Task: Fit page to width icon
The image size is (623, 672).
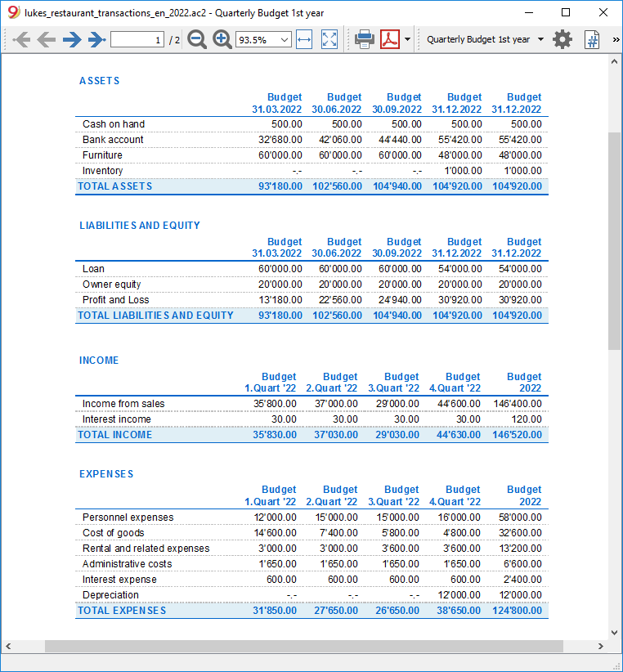Action: [x=304, y=40]
